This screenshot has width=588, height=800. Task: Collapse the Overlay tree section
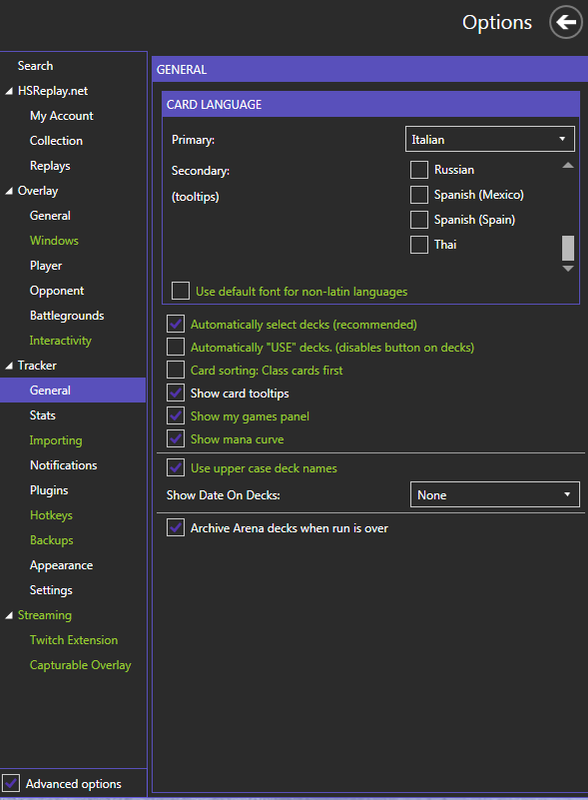pyautogui.click(x=9, y=191)
